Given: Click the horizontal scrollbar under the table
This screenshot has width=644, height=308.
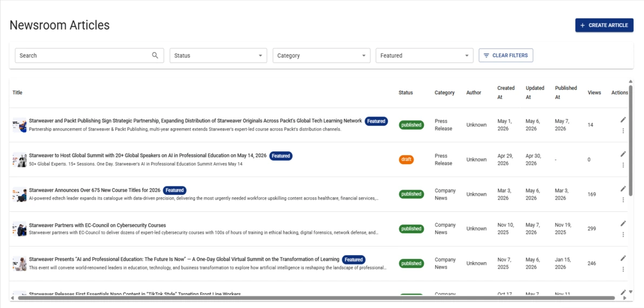Looking at the screenshot, I should tap(316, 298).
